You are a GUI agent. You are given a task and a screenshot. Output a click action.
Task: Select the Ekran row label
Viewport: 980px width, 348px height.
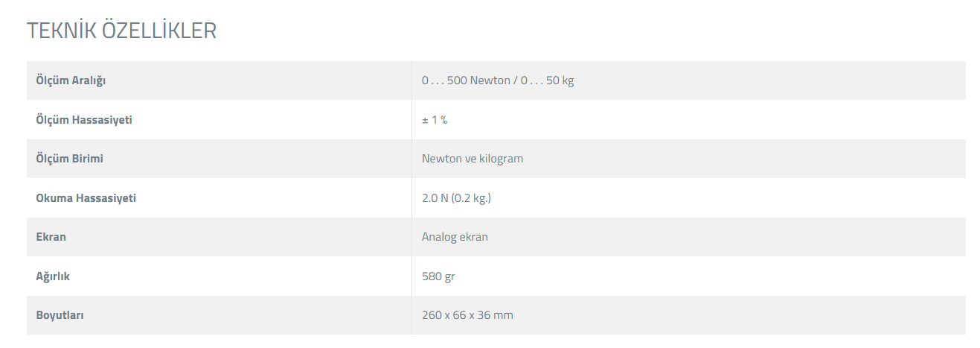(x=51, y=237)
